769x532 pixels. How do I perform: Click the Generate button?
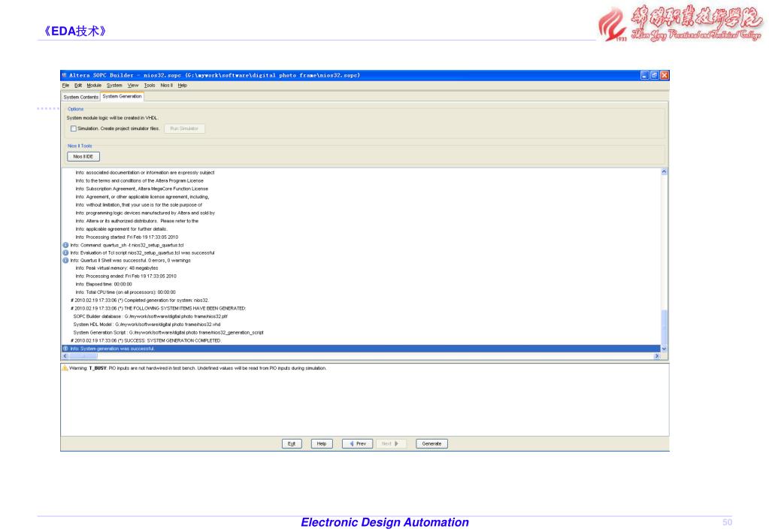click(x=431, y=444)
